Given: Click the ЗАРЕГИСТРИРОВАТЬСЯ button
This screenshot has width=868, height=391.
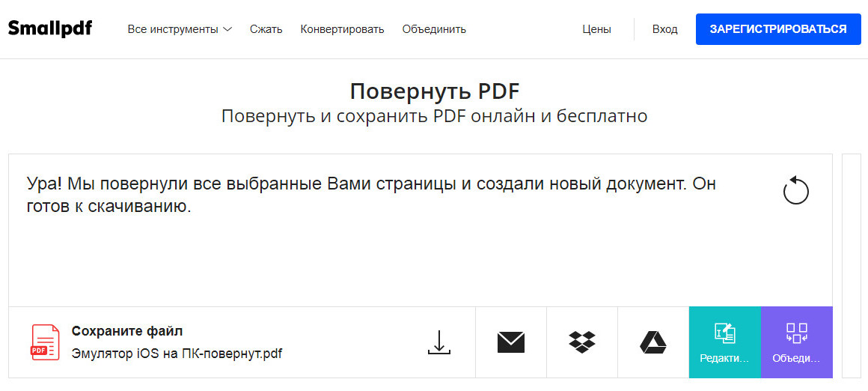Looking at the screenshot, I should 778,29.
